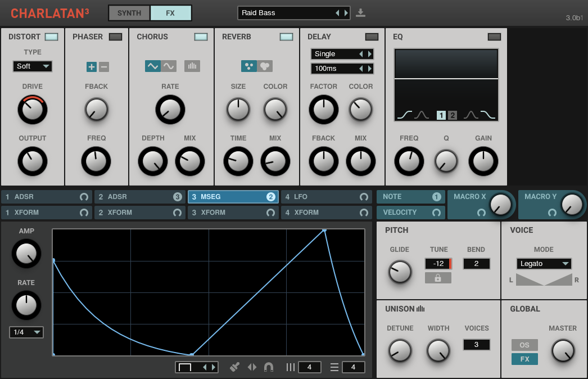Click the preset save/download icon
Screen dimensions: 588x379
pos(361,13)
